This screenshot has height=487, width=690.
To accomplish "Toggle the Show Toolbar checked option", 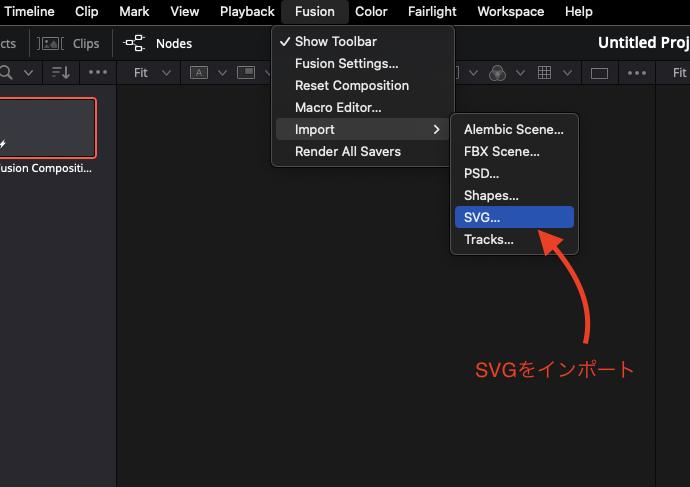I will tap(335, 42).
